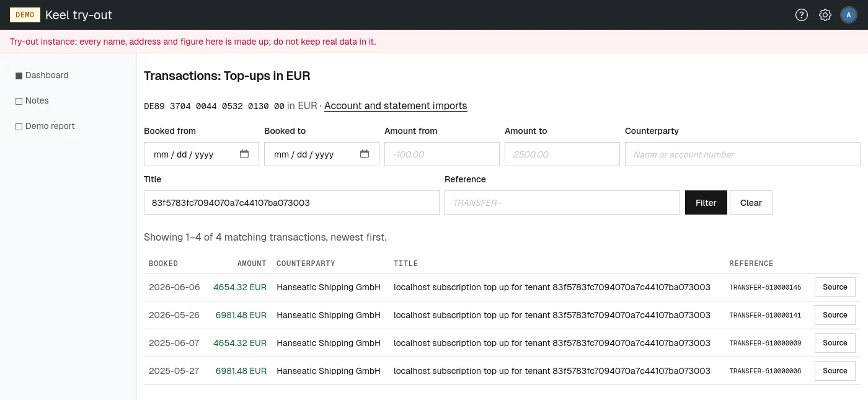Open Source for TRANSFER-610000141 row
Screen dimensions: 868x400
point(835,315)
